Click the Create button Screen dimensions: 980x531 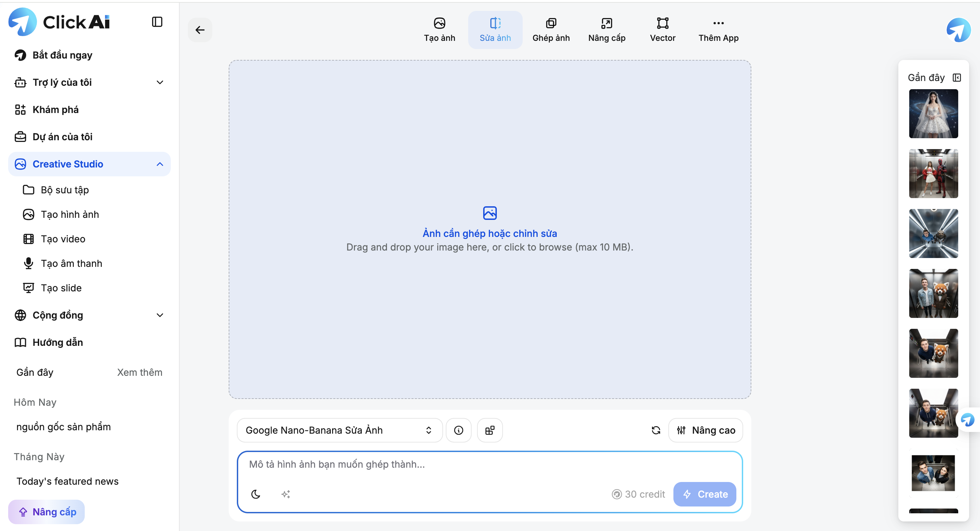[x=705, y=494]
